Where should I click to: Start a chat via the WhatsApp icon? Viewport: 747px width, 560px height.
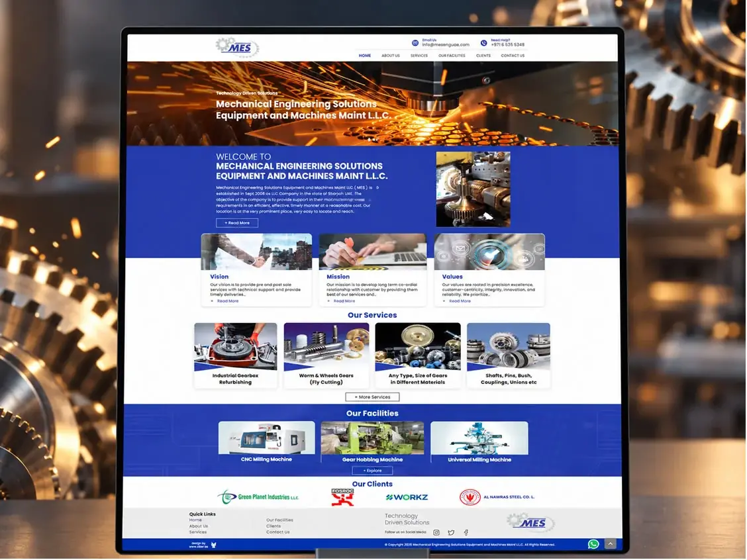(593, 544)
